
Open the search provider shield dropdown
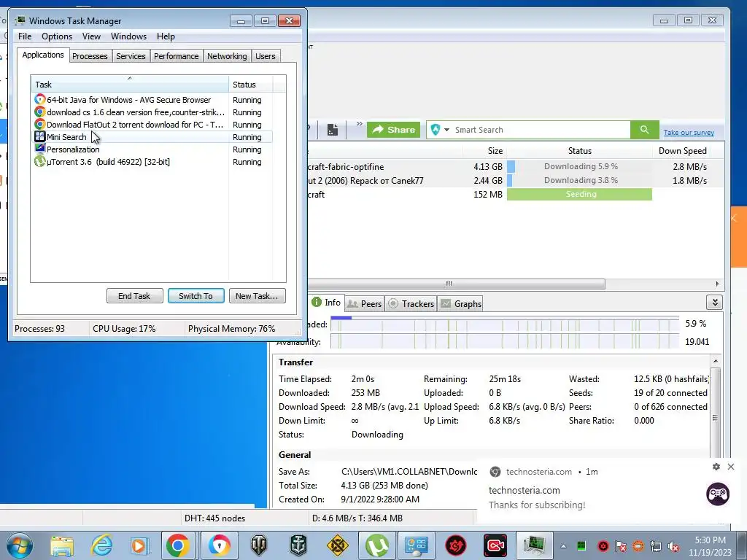(440, 130)
